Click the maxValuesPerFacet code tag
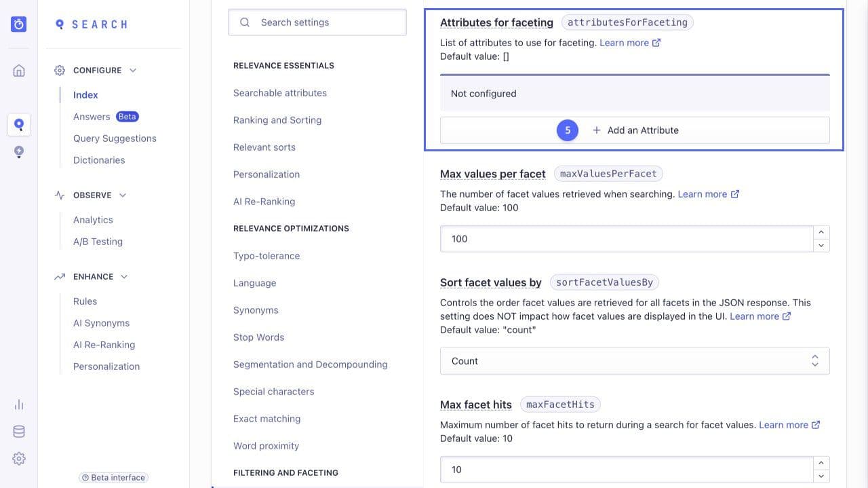 tap(608, 174)
